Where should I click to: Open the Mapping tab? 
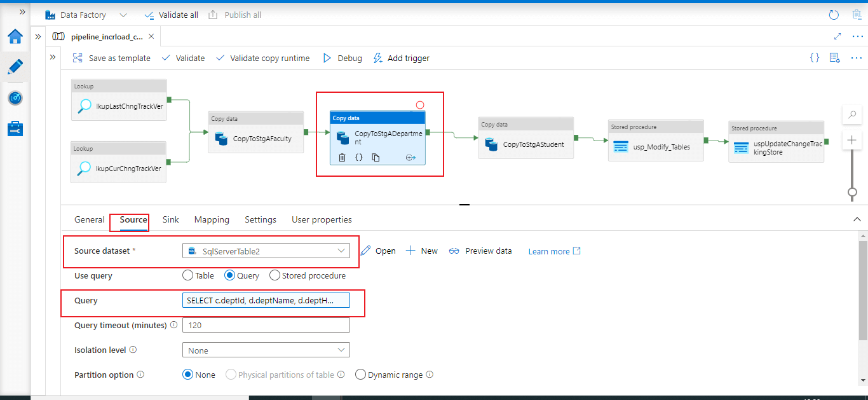pyautogui.click(x=212, y=219)
